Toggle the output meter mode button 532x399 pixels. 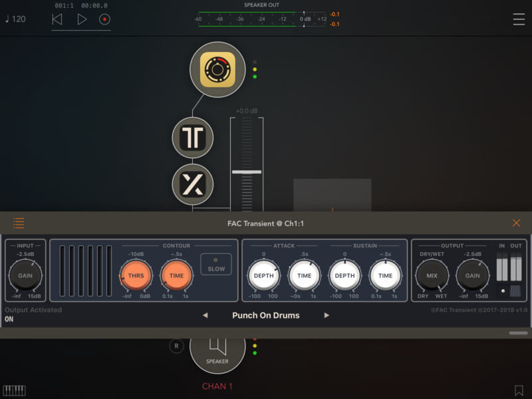tap(515, 291)
